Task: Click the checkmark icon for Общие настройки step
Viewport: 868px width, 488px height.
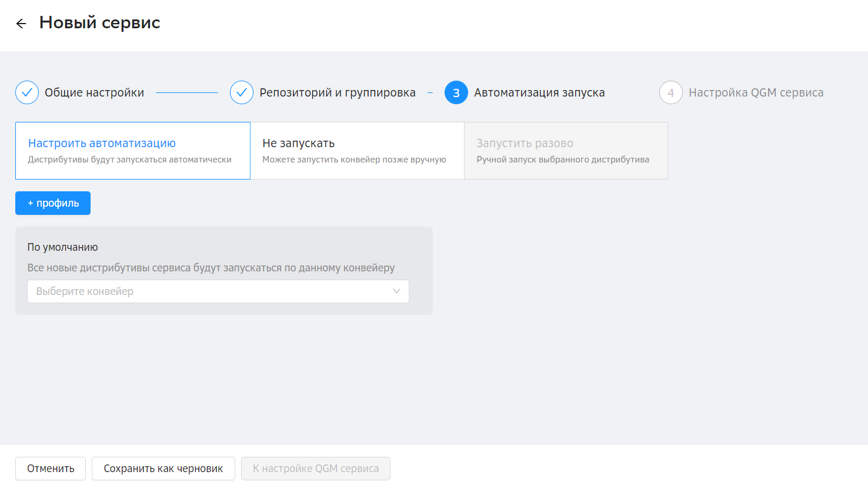Action: point(27,92)
